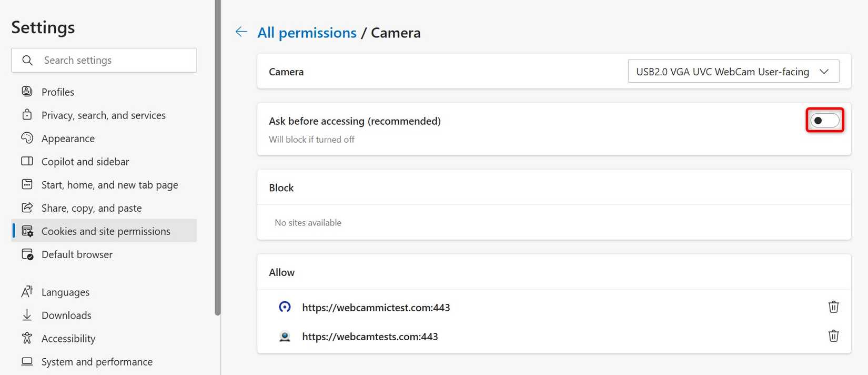
Task: Click the back arrow icon
Action: pos(241,32)
